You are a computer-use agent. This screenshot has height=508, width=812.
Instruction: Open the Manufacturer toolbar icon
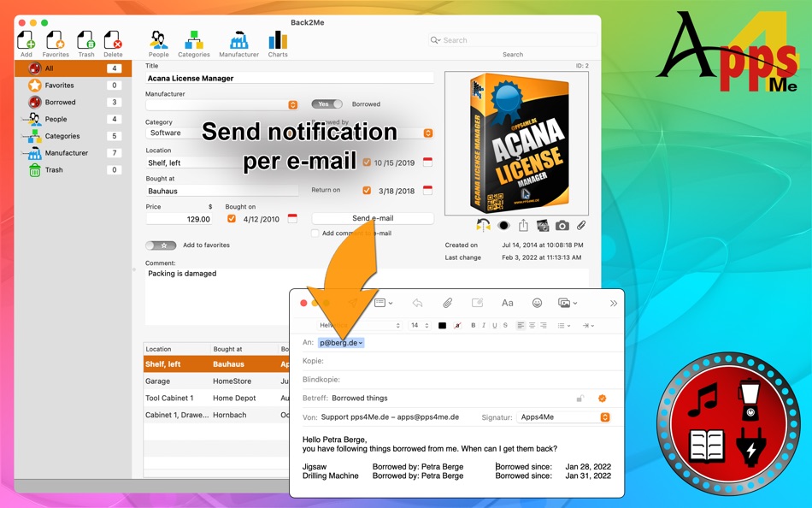[238, 40]
